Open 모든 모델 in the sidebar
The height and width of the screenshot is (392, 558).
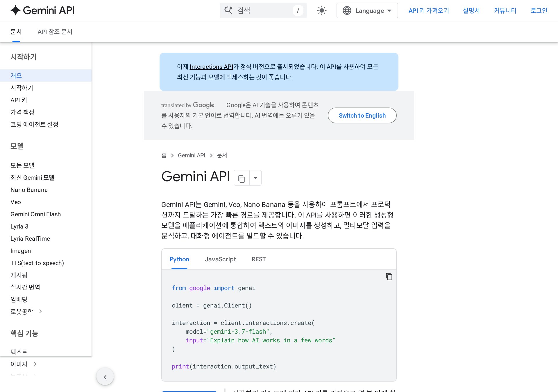point(22,165)
